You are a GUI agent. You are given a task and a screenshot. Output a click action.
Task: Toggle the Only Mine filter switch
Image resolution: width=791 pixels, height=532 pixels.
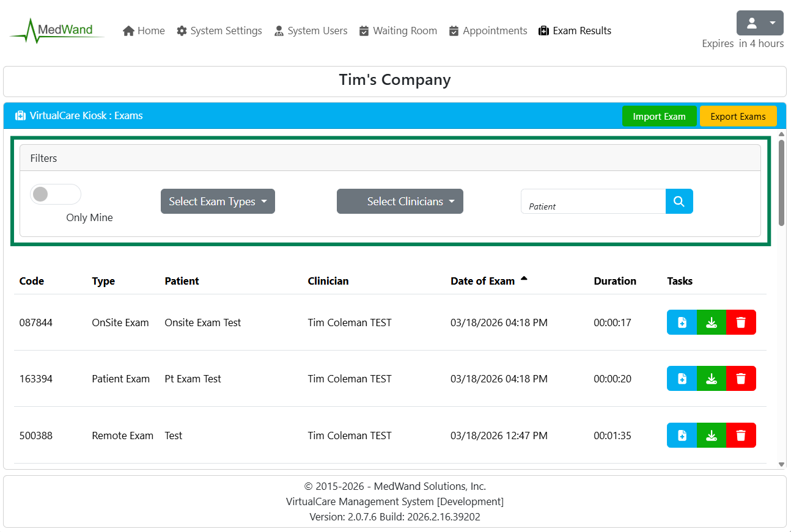click(55, 194)
